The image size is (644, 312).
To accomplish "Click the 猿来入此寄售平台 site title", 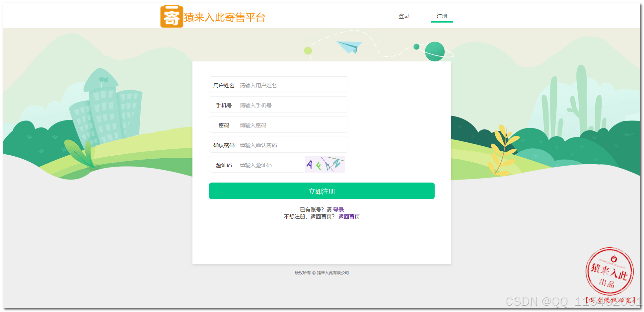I will point(225,17).
